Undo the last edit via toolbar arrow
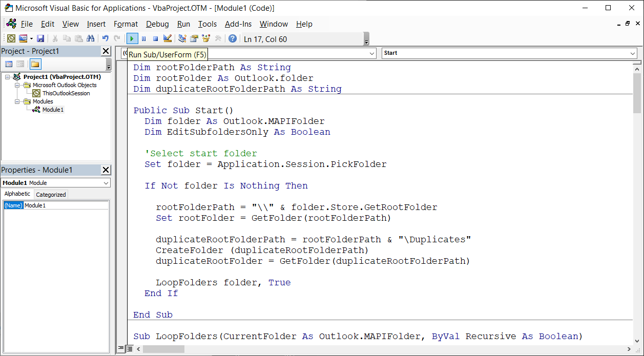The width and height of the screenshot is (644, 356). point(105,38)
